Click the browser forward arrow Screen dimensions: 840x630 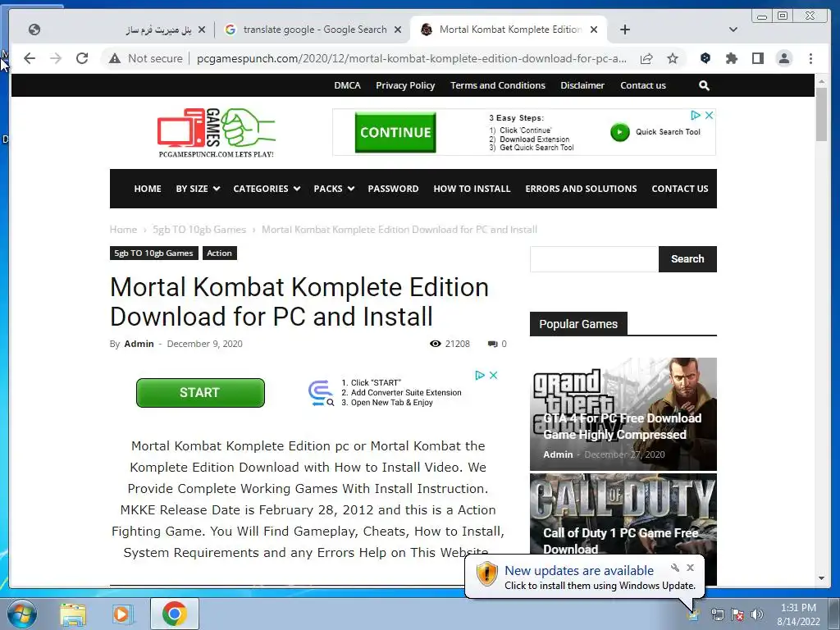coord(56,58)
